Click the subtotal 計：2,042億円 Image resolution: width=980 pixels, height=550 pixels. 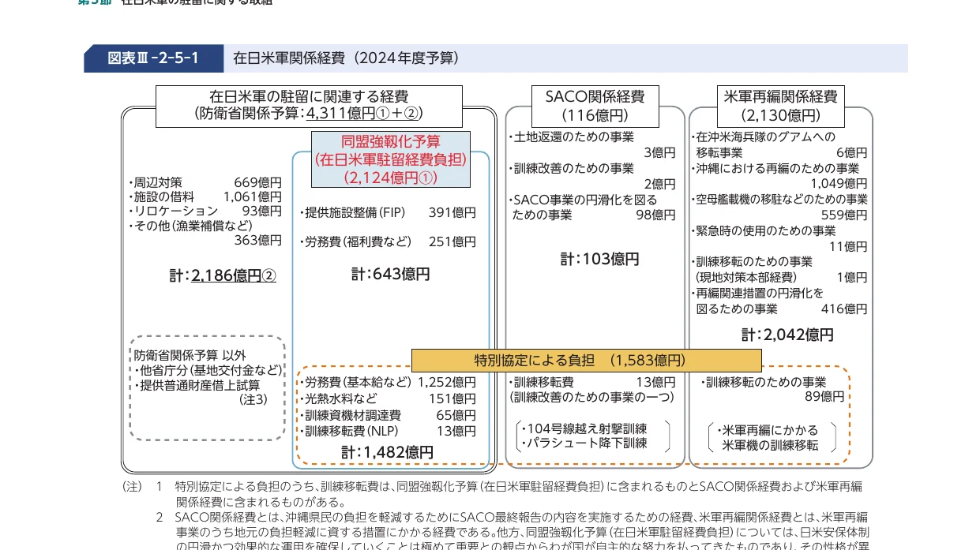pos(787,335)
